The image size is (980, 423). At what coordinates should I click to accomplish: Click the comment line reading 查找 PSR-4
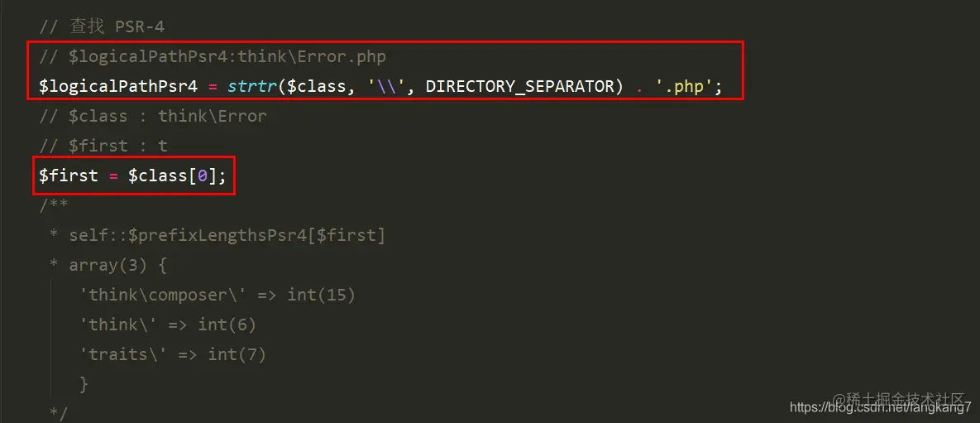click(102, 27)
